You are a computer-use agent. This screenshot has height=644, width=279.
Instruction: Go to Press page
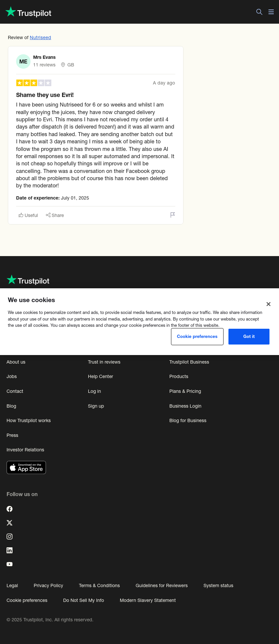pos(12,435)
